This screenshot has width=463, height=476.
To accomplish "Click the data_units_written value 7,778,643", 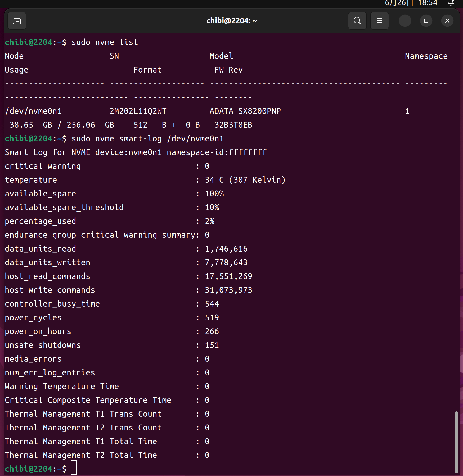I will 226,263.
